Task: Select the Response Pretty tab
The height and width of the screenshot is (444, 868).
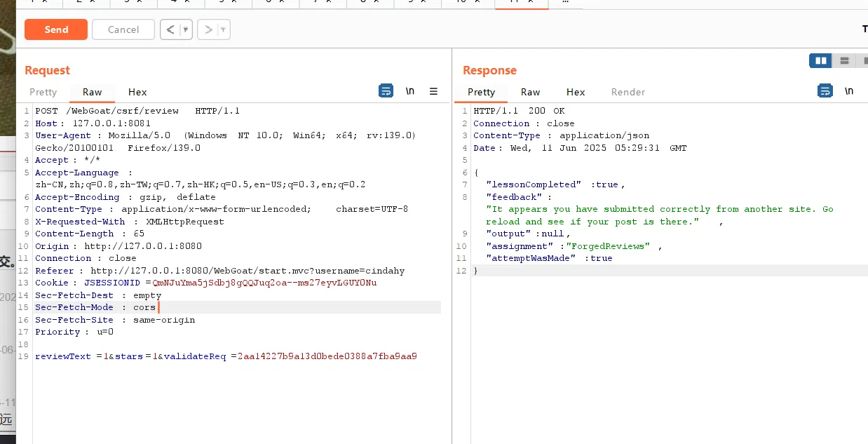Action: coord(481,92)
